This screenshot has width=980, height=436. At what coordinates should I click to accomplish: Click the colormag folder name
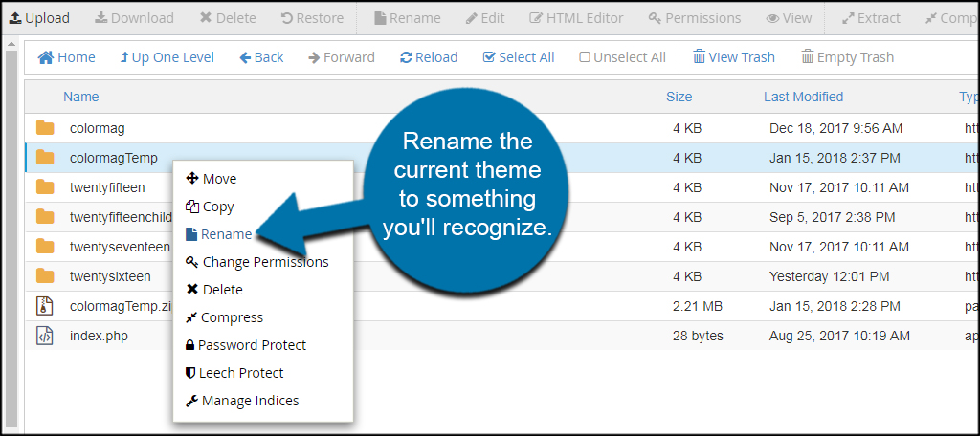[98, 129]
